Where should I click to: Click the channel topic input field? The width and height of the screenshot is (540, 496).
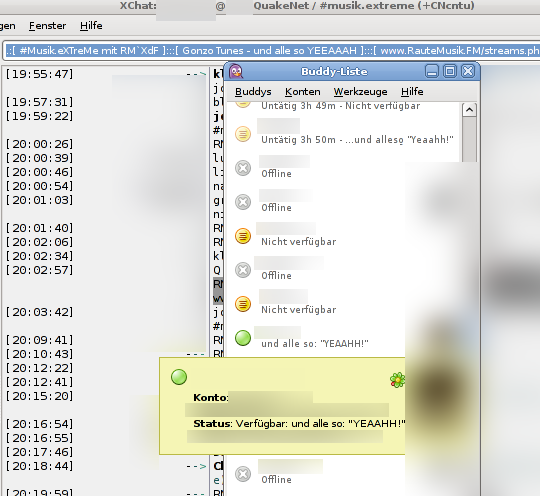272,51
